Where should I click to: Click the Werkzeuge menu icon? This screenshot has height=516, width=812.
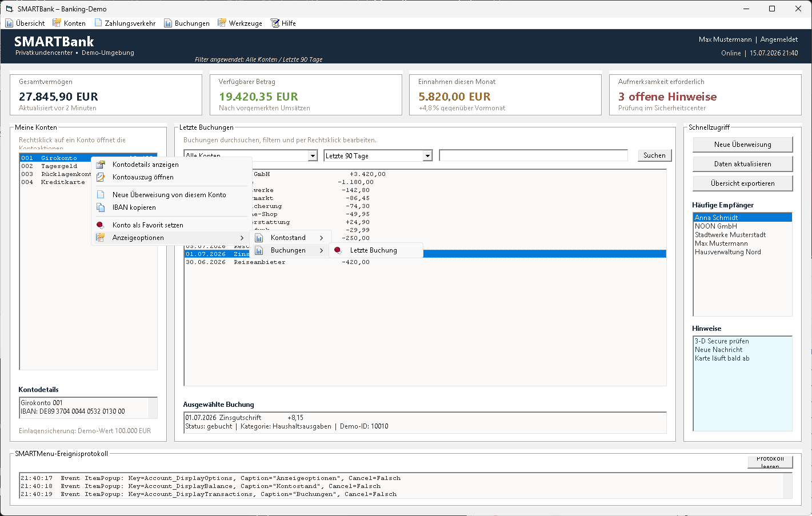click(x=222, y=23)
